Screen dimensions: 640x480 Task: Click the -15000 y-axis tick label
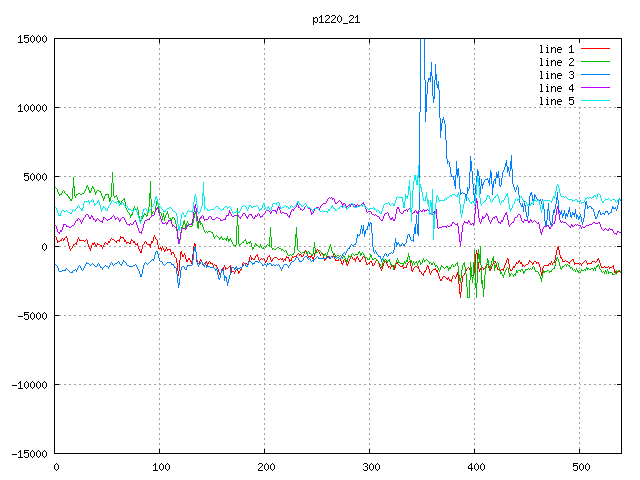[x=29, y=454]
